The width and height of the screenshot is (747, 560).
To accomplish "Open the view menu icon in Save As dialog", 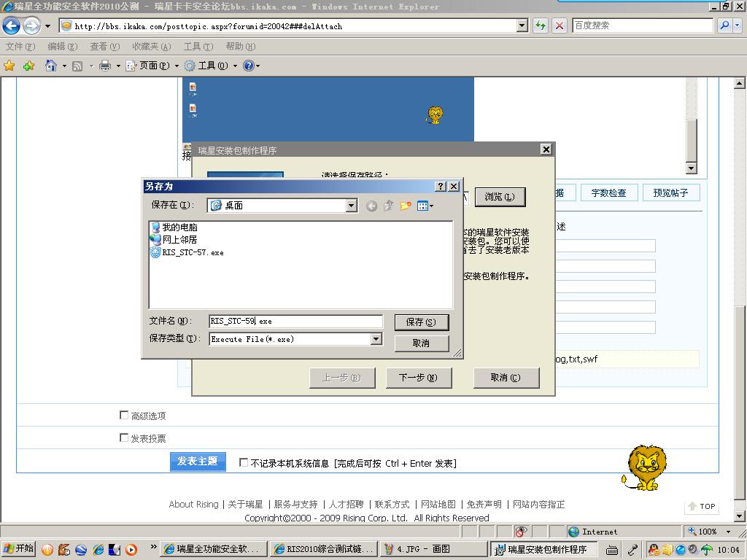I will pyautogui.click(x=425, y=206).
